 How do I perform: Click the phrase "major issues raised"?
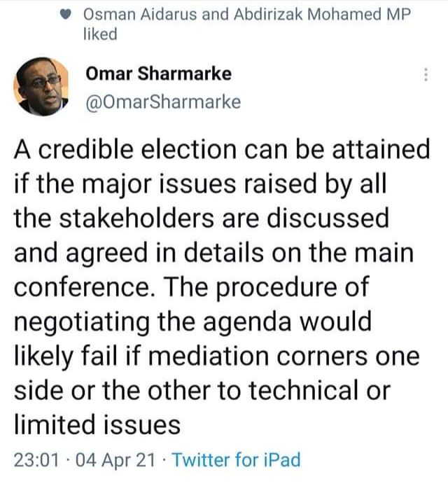[199, 185]
